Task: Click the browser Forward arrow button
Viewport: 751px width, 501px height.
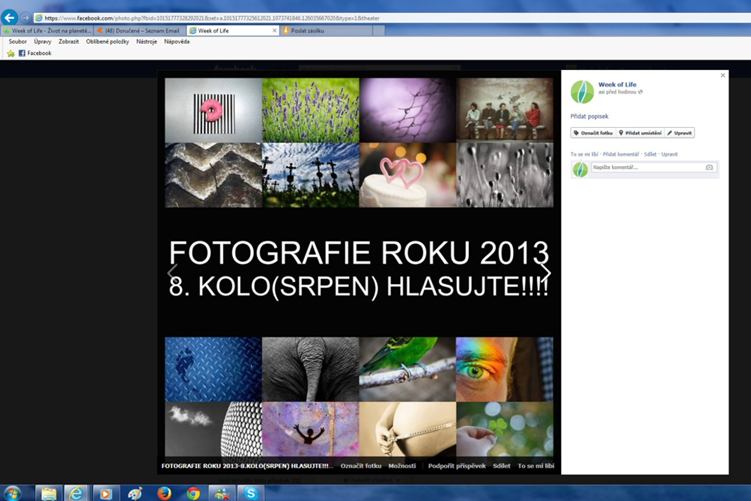Action: [26, 18]
